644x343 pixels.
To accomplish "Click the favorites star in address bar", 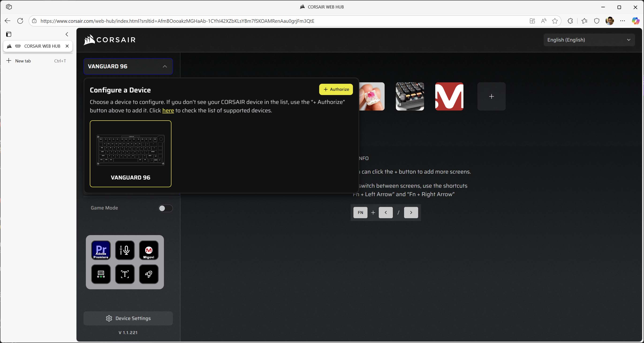I will [x=555, y=21].
